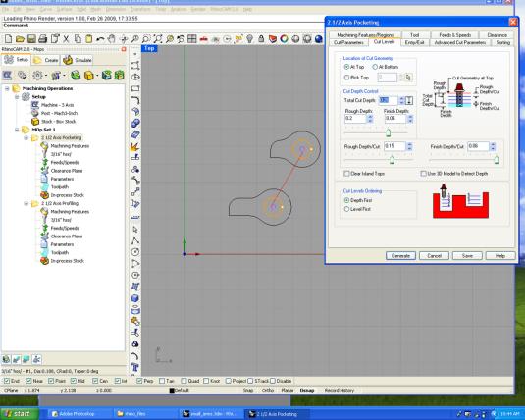Toggle the Ortho status bar option

click(268, 391)
